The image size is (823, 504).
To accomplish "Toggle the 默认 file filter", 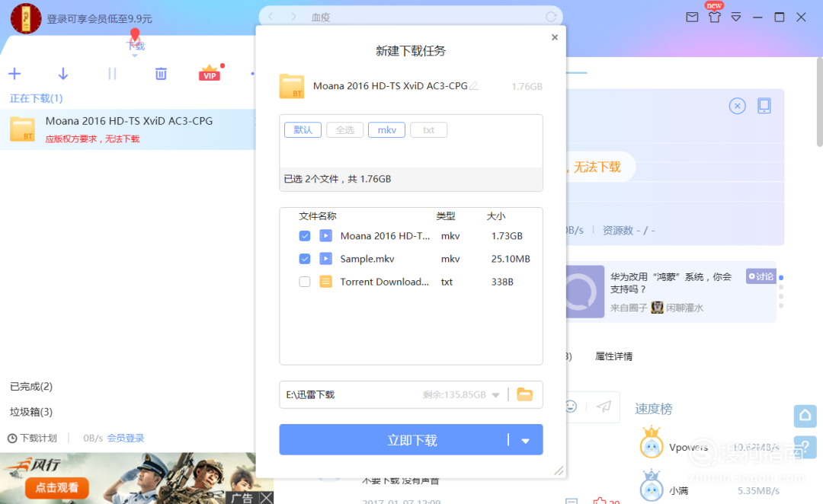I will click(x=303, y=130).
